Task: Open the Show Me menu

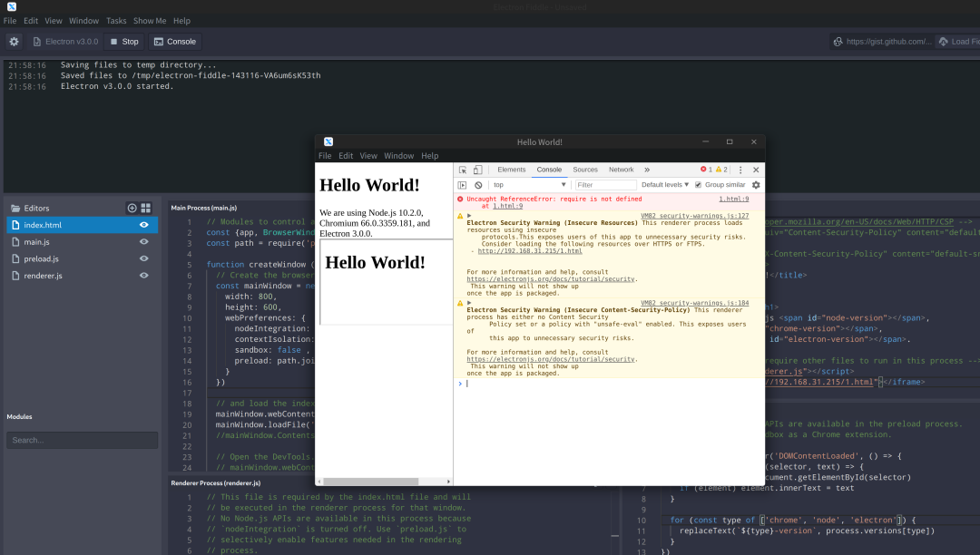Action: 150,21
